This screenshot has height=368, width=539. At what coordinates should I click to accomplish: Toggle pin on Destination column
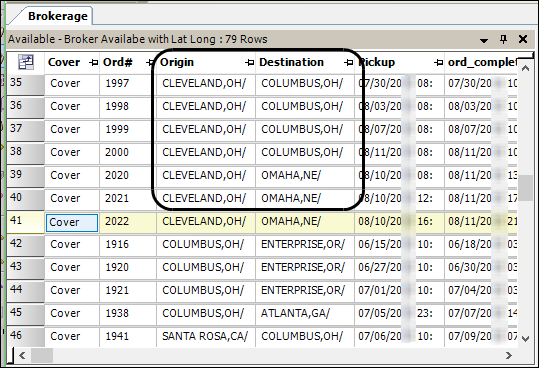click(x=348, y=63)
